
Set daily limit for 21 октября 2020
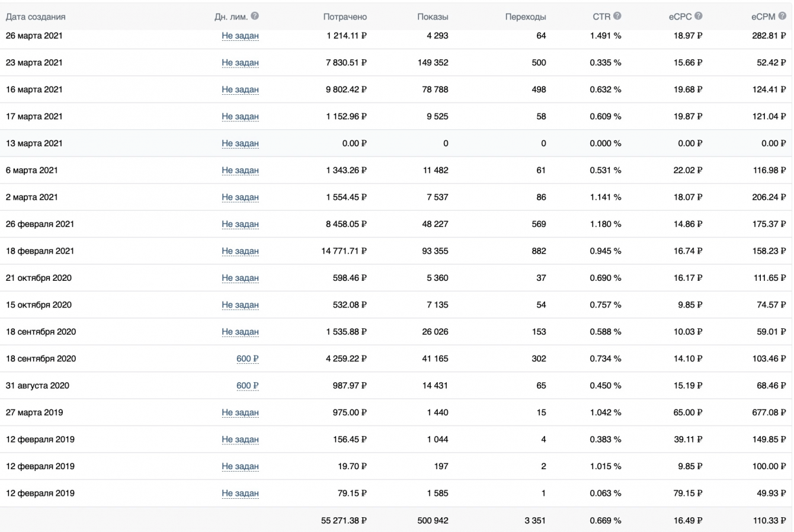point(240,278)
